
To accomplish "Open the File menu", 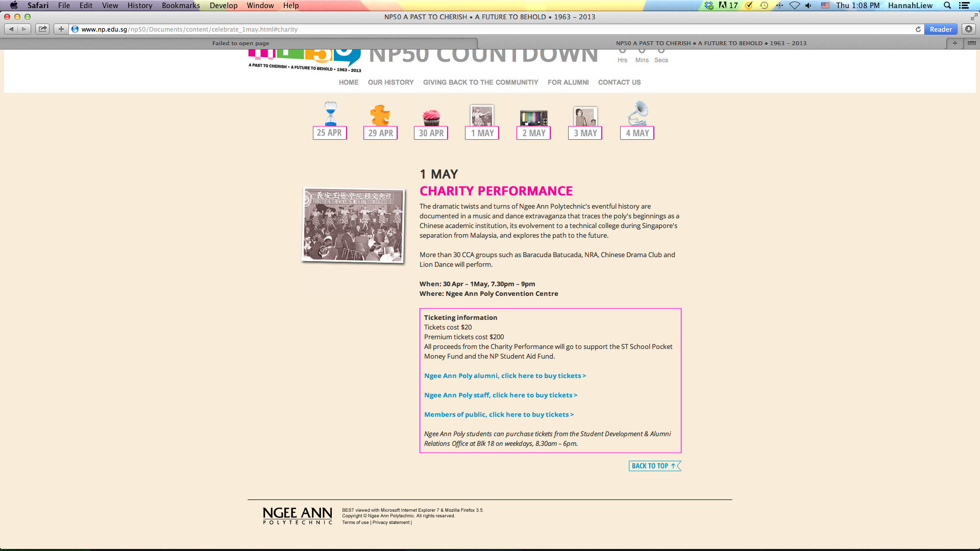I will [64, 6].
